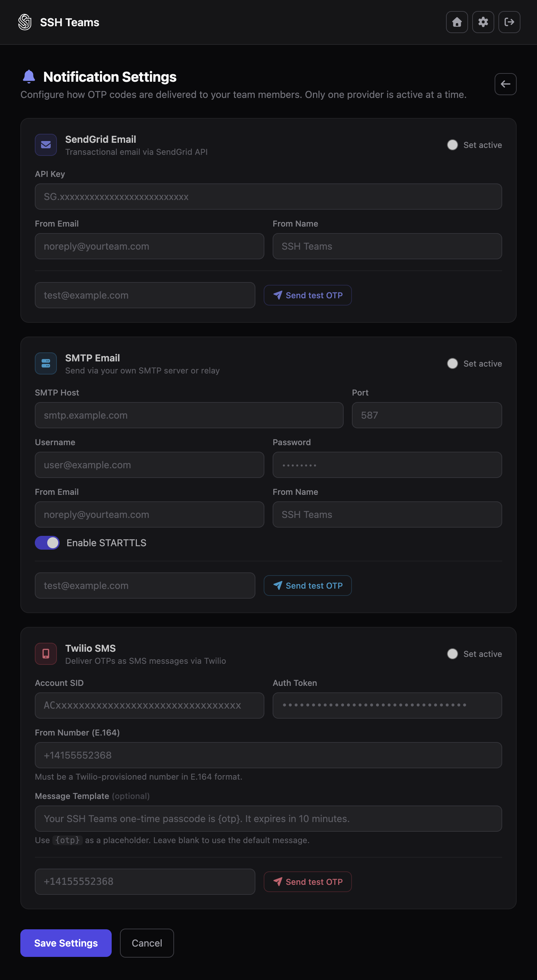The height and width of the screenshot is (980, 537).
Task: Send test OTP via SMTP
Action: point(308,586)
